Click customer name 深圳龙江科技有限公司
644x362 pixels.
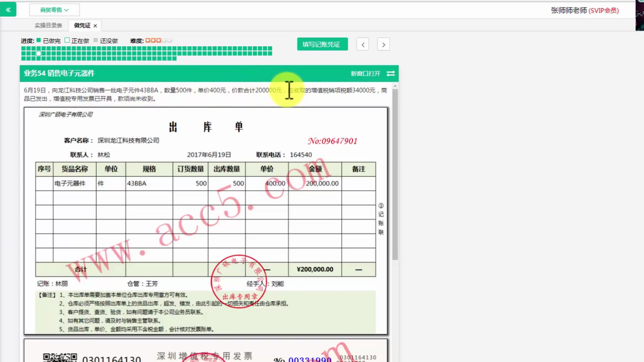coord(128,140)
